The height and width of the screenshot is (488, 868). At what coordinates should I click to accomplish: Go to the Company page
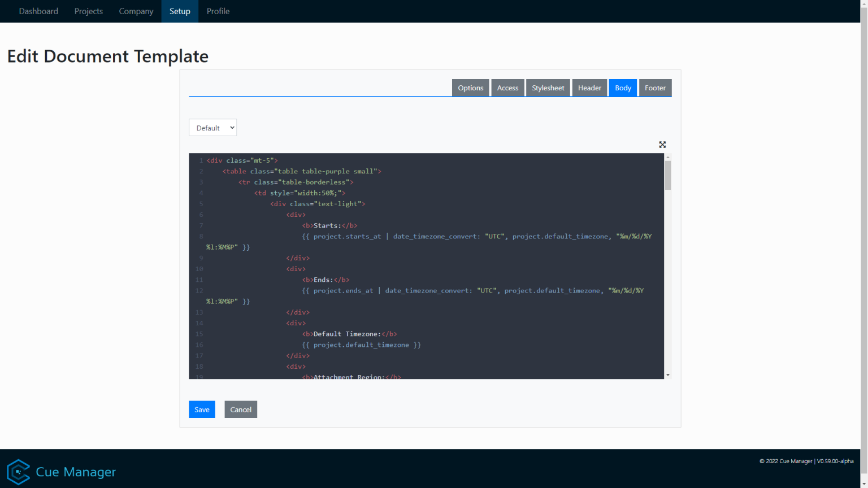(136, 11)
